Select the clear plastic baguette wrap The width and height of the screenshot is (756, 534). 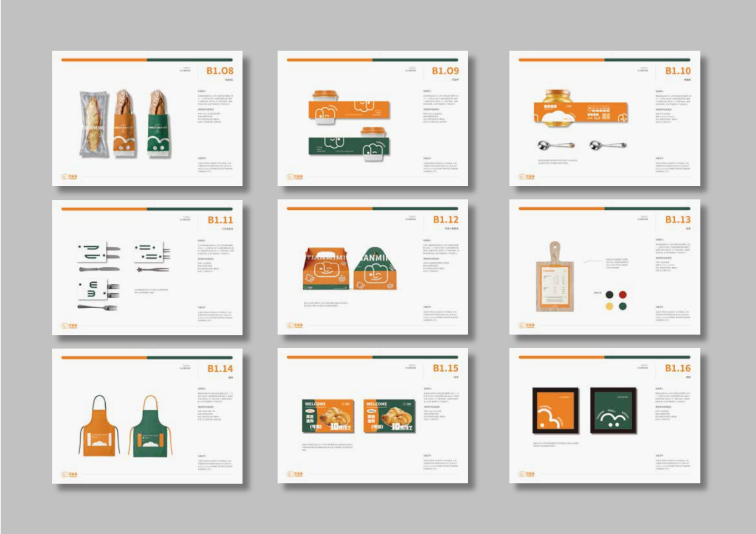[x=94, y=124]
